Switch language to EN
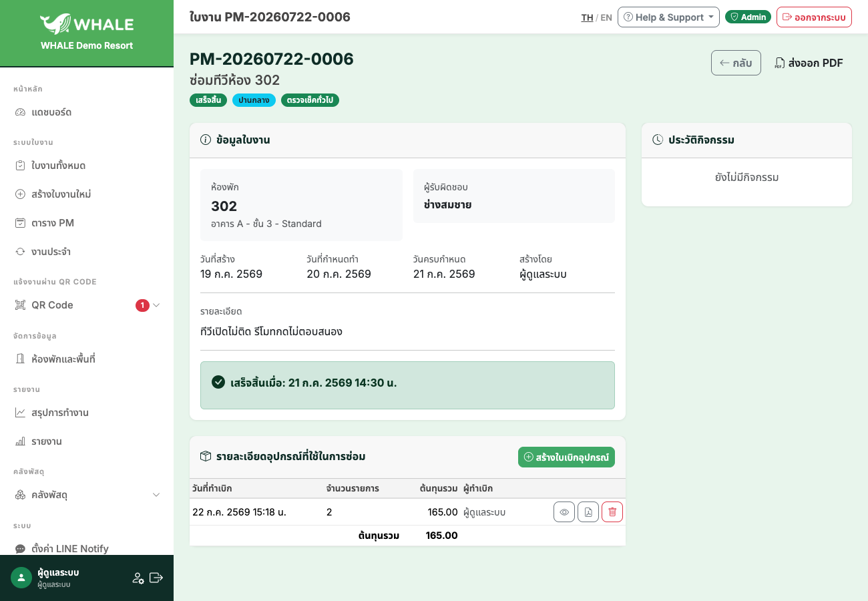 (606, 17)
